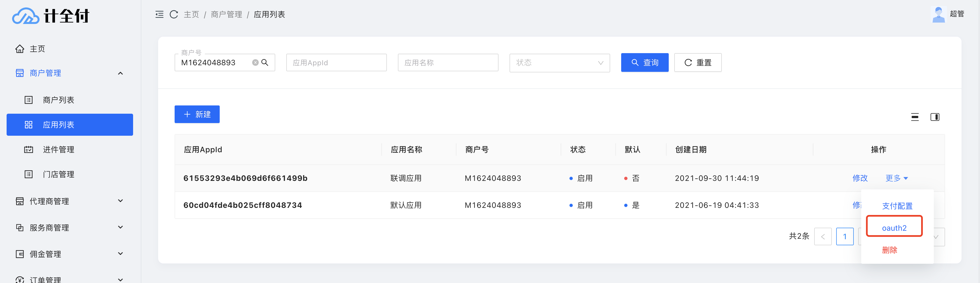The image size is (980, 283).
Task: Click the user avatar icon for 超管
Action: point(938,15)
